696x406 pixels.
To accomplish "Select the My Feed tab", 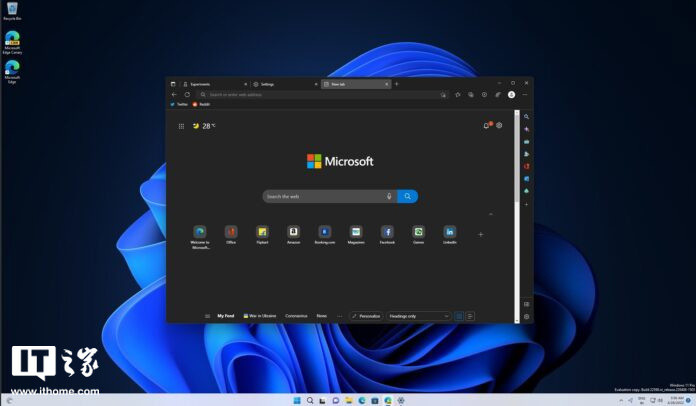I will click(225, 316).
